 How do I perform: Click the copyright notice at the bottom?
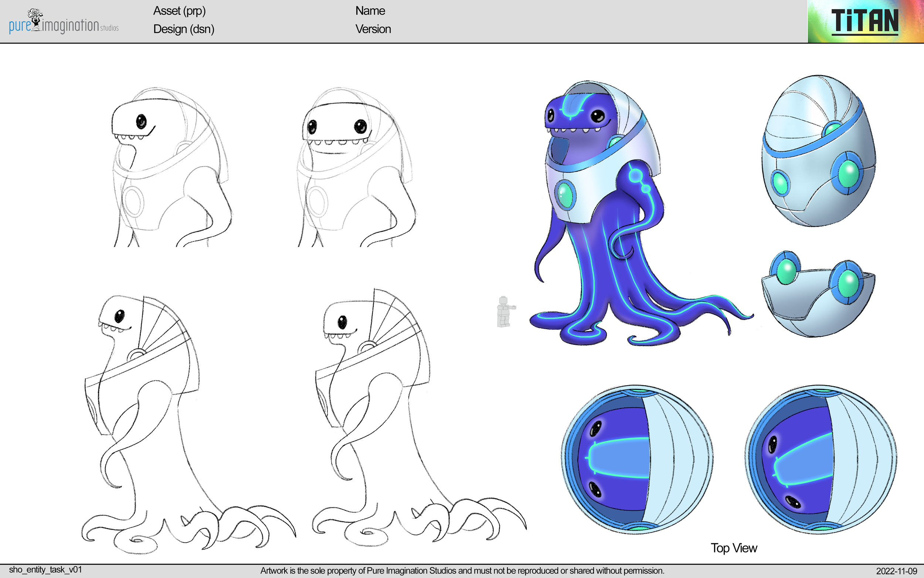click(x=462, y=570)
